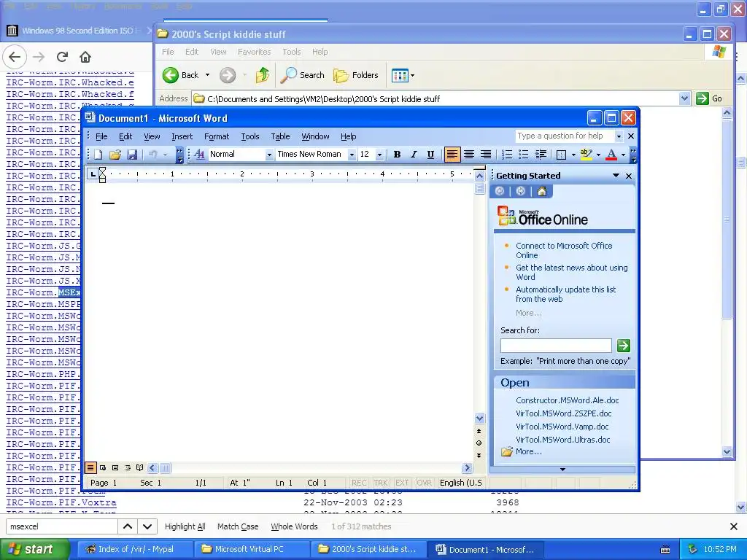747x560 pixels.
Task: Save the document with the floppy icon
Action: [132, 155]
